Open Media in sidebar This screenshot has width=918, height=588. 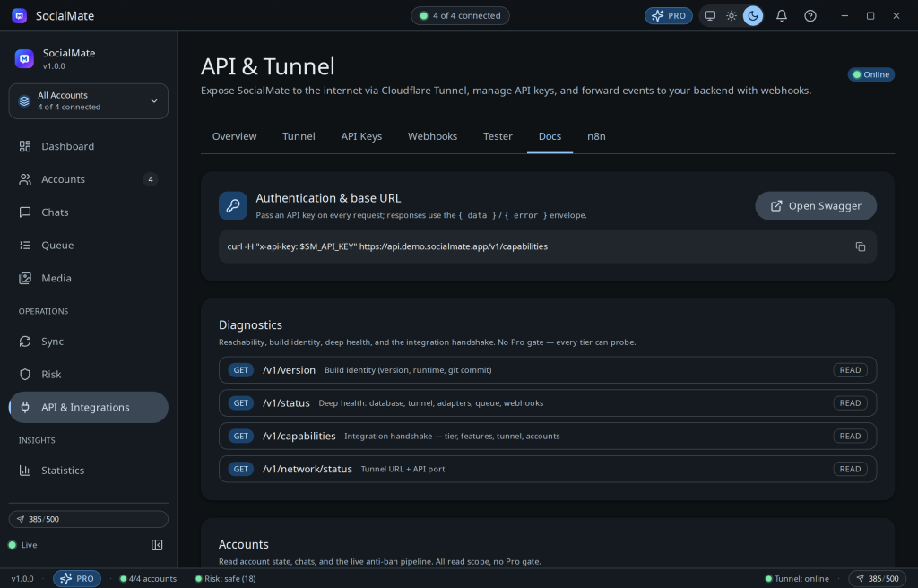(89, 278)
